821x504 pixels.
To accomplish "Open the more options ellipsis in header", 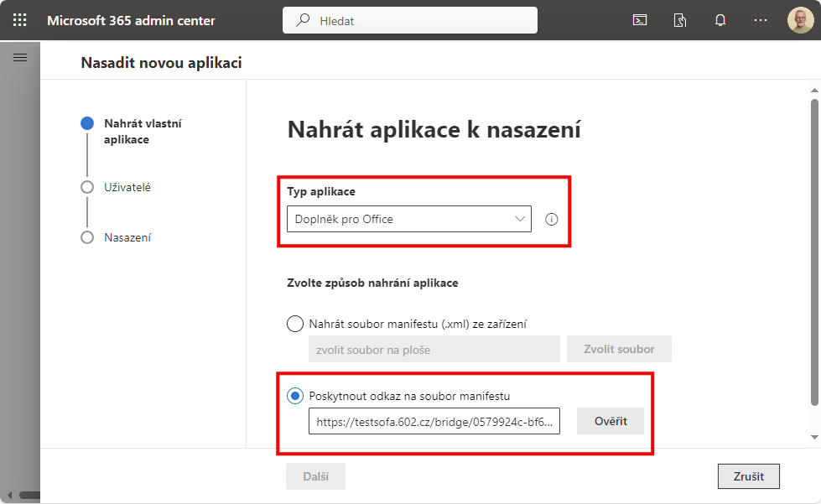I will pyautogui.click(x=761, y=20).
